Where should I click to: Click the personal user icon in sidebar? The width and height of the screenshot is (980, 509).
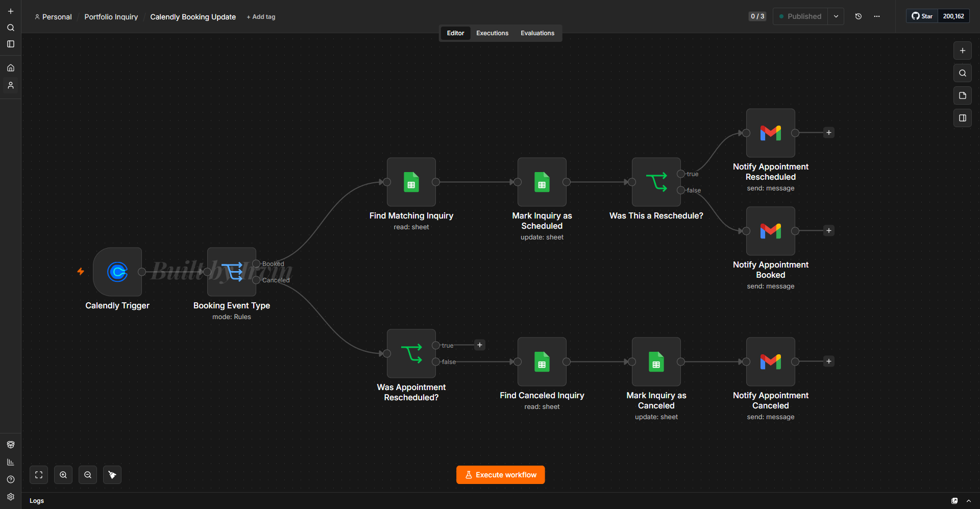pos(11,85)
